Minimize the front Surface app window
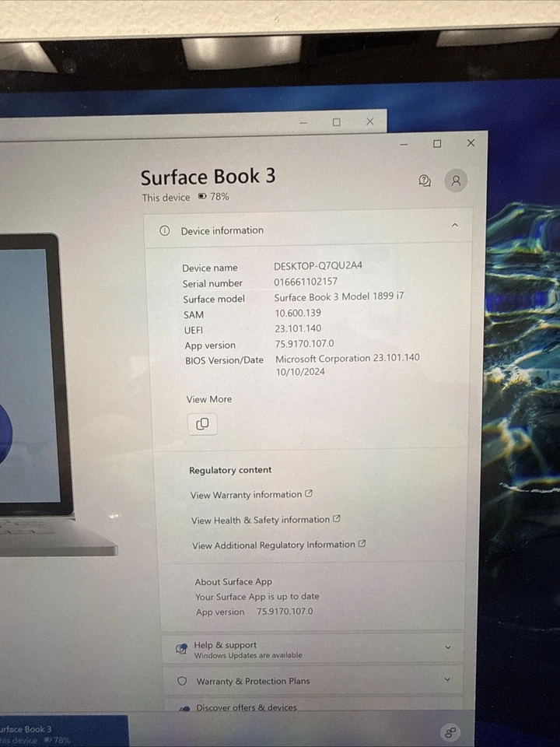Image resolution: width=560 pixels, height=747 pixels. (x=404, y=144)
